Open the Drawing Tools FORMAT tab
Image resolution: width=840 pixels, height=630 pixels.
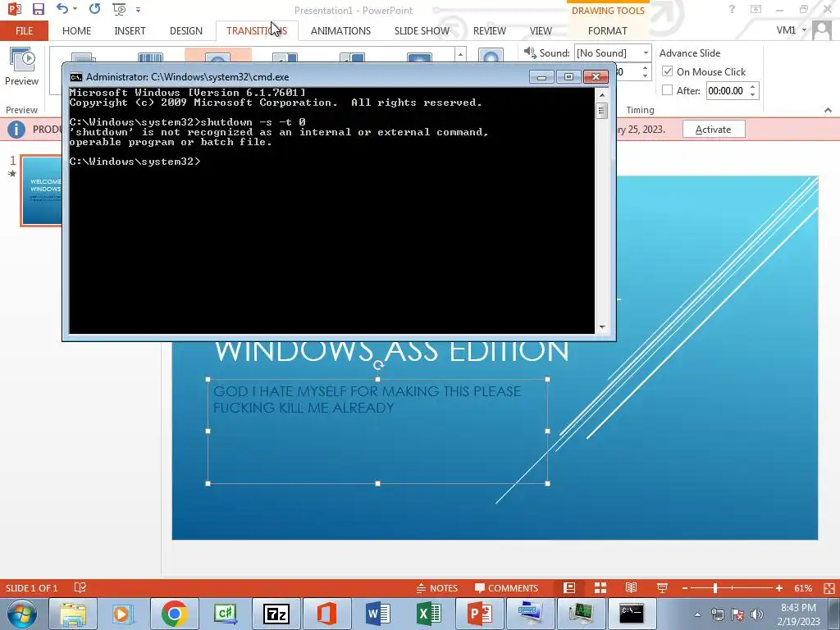tap(608, 30)
